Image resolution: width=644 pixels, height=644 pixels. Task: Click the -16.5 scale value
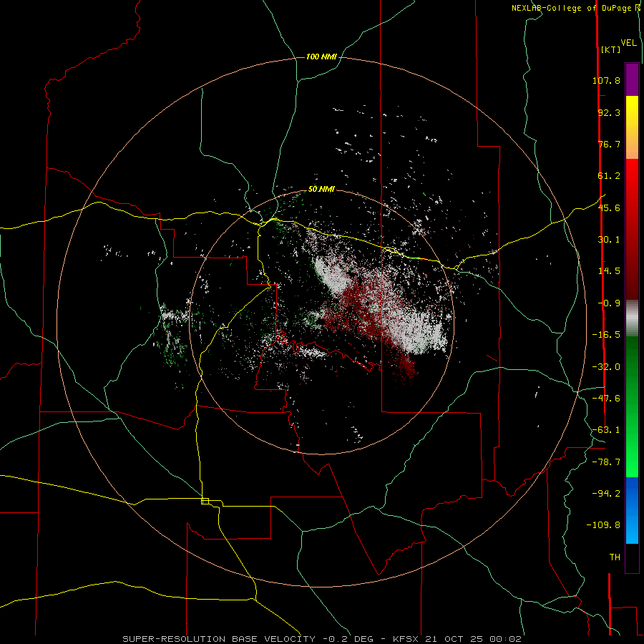[606, 335]
